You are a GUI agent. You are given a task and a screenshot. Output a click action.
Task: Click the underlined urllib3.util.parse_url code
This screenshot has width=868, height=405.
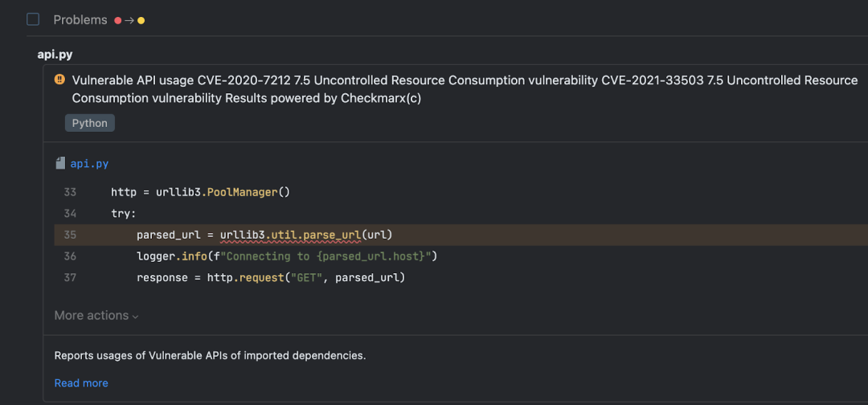coord(291,235)
